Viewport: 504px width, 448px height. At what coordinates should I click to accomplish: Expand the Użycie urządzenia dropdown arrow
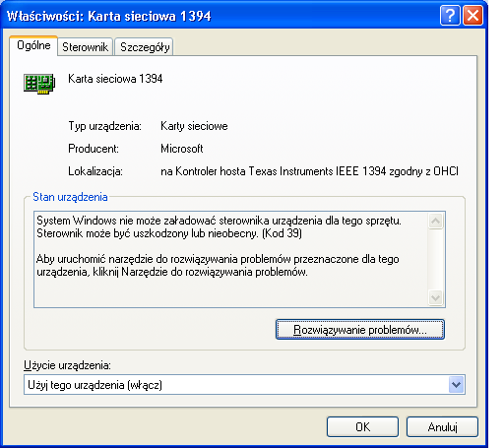click(457, 384)
